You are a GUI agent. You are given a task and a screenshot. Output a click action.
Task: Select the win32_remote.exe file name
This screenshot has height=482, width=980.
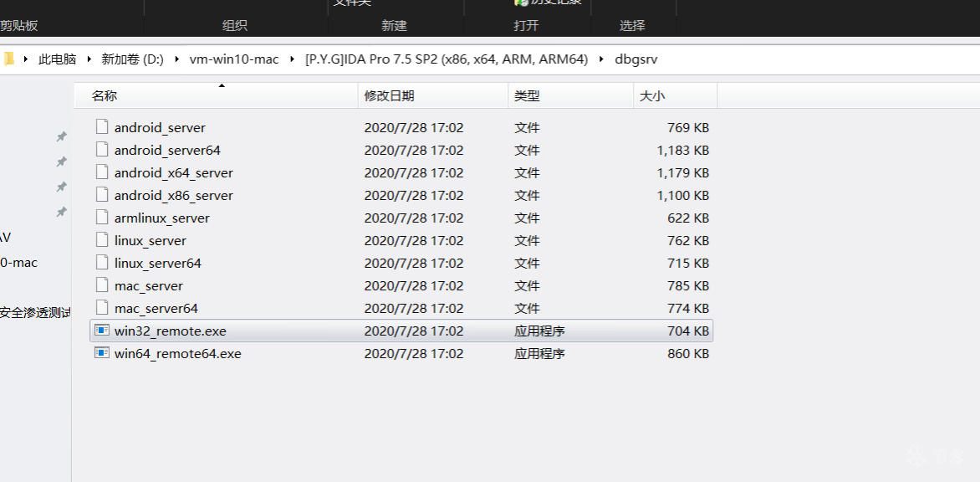170,331
